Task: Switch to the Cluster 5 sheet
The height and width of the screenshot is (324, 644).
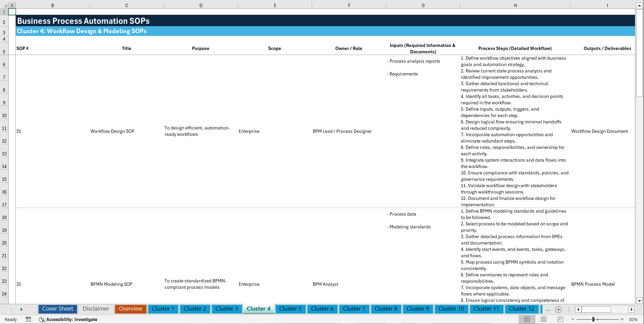Action: coord(290,309)
